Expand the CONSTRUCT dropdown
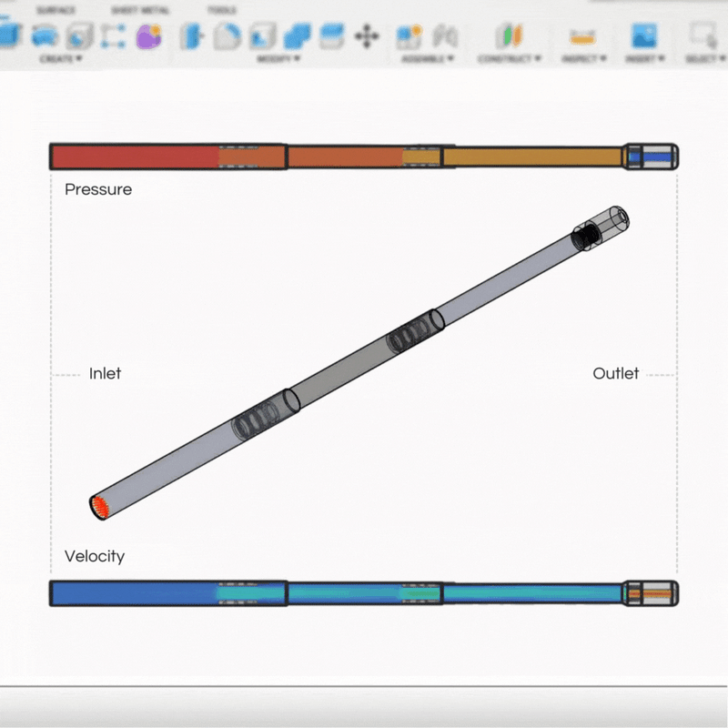728x728 pixels. point(510,58)
